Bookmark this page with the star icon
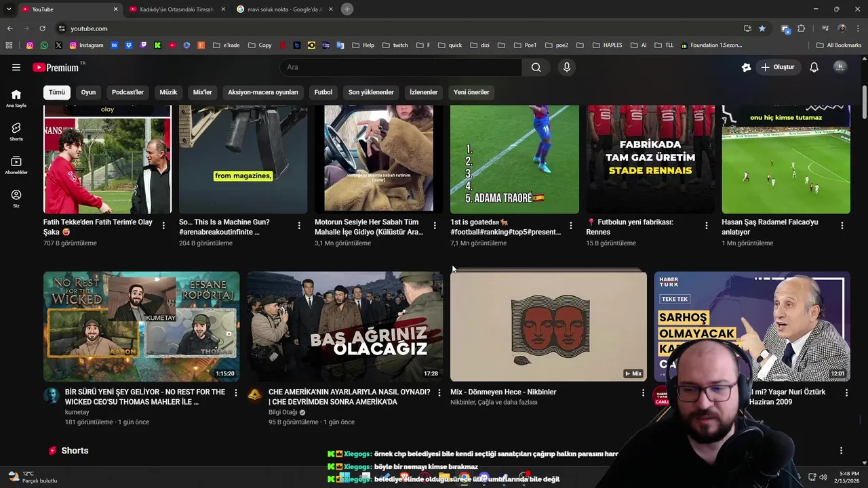868x488 pixels. pyautogui.click(x=762, y=28)
